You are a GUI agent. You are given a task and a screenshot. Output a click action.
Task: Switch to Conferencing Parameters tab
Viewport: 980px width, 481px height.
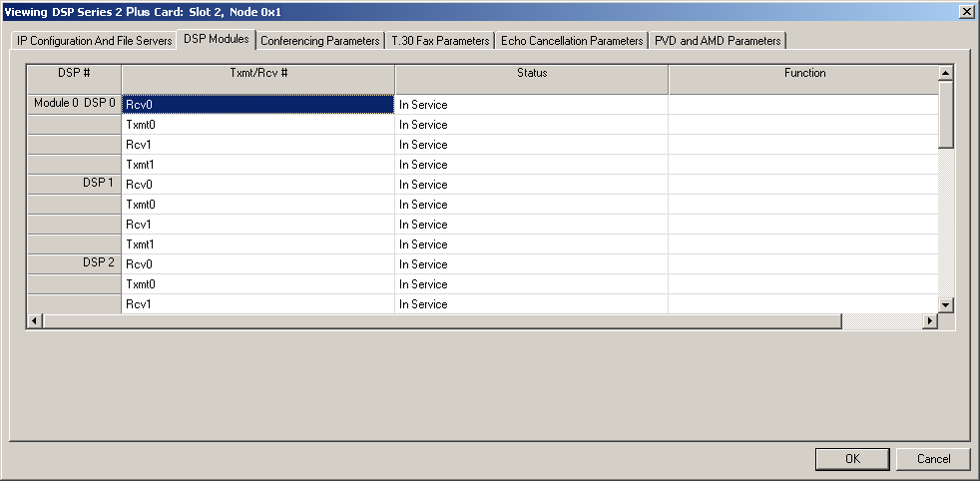tap(320, 41)
